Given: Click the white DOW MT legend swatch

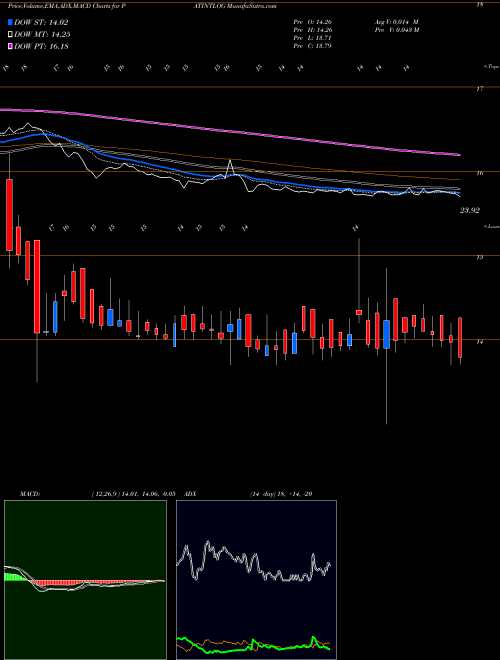Looking at the screenshot, I should click(11, 35).
